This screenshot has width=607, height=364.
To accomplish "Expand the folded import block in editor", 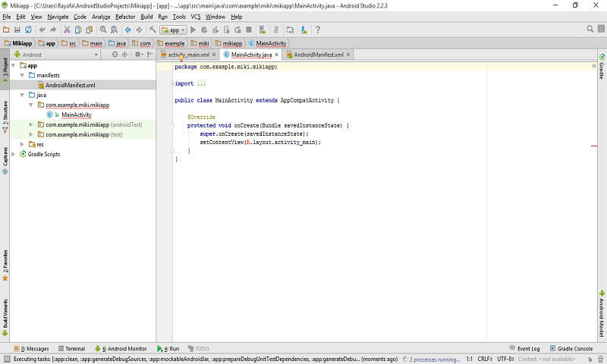I will [173, 83].
